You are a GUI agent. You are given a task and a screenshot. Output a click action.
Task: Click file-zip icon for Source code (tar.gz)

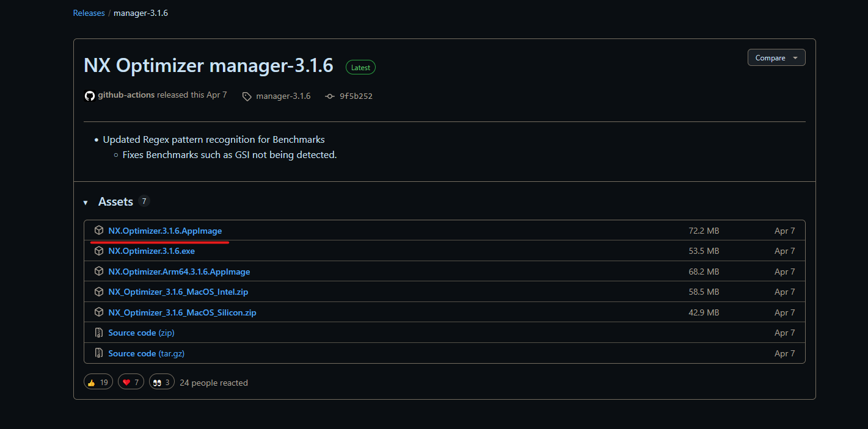99,353
